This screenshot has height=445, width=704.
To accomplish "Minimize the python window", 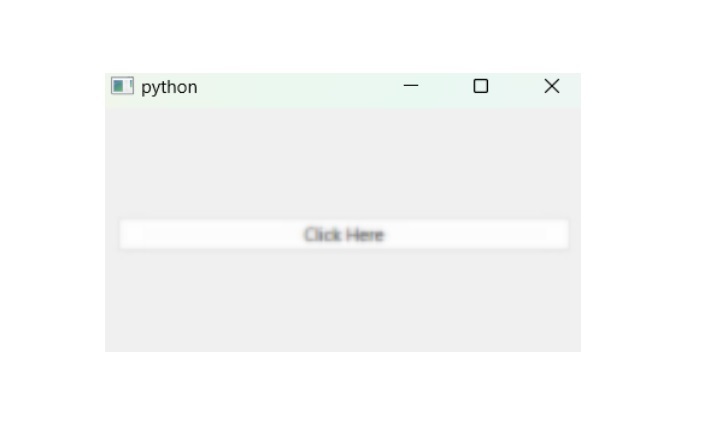I will click(411, 86).
